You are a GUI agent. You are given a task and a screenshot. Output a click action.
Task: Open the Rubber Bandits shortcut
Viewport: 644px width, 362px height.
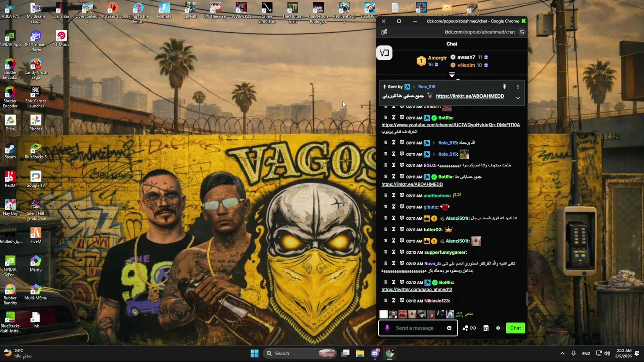[x=10, y=295]
